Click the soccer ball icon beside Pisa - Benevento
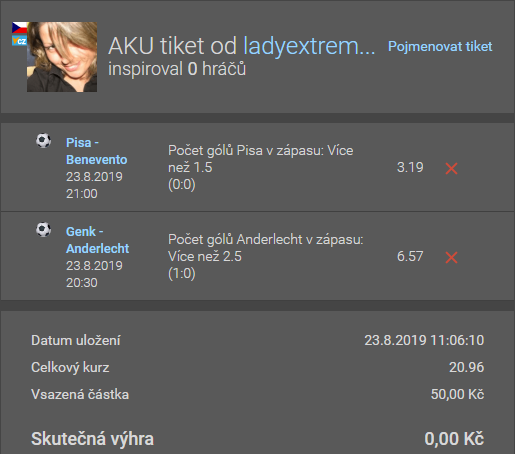The height and width of the screenshot is (454, 515). point(43,141)
